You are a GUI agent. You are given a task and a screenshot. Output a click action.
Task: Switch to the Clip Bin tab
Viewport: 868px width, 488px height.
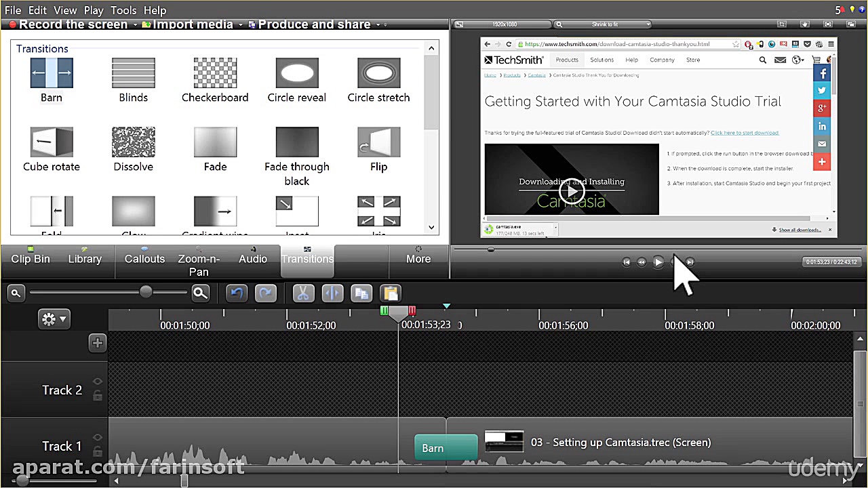[31, 259]
